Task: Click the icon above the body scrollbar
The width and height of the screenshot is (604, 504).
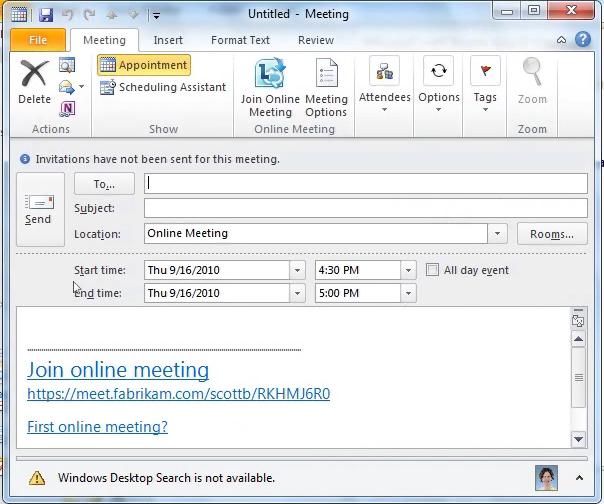Action: coord(578,321)
